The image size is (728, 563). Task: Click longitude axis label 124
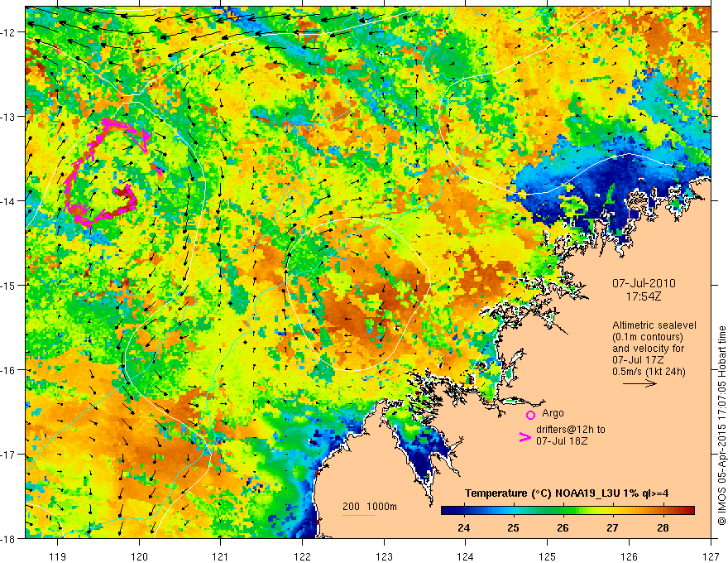tap(466, 557)
